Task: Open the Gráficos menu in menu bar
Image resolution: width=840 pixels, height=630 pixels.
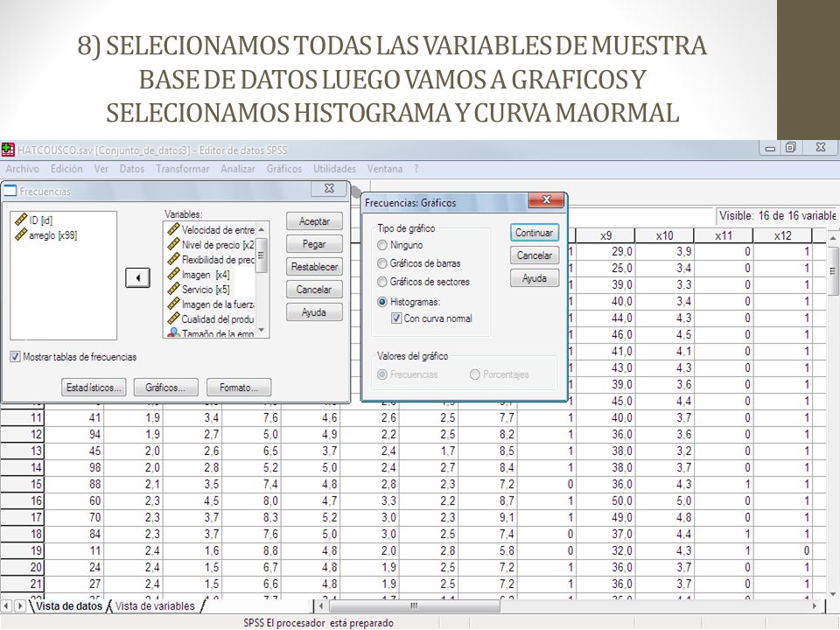Action: 283,169
